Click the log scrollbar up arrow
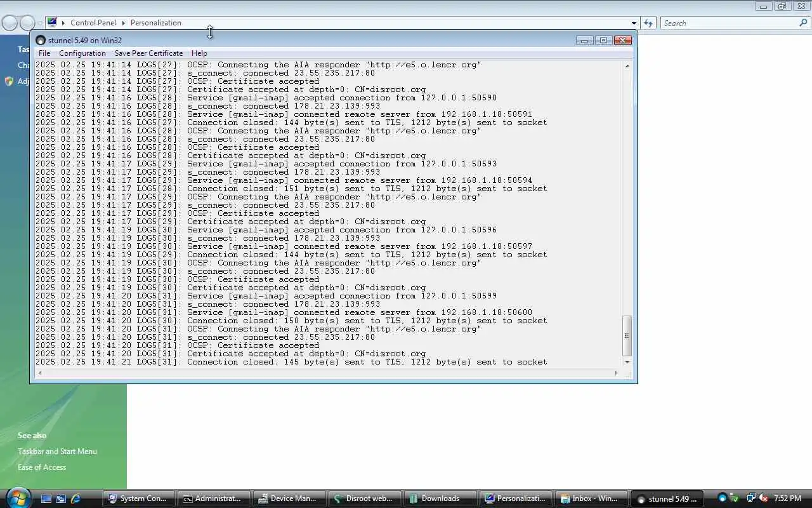 coord(627,66)
